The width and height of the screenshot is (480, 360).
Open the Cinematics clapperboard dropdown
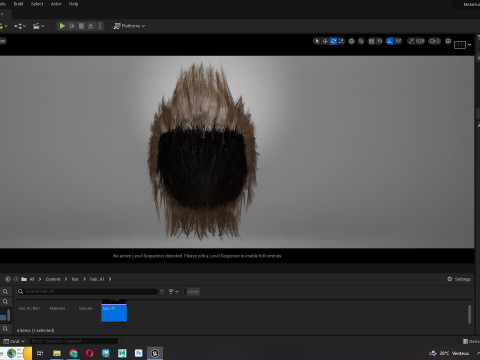click(x=38, y=26)
